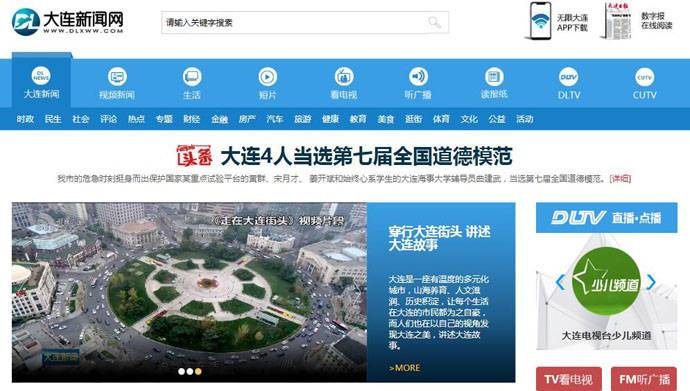Show the previous TV channel with left arrow
The image size is (690, 391).
pyautogui.click(x=560, y=282)
